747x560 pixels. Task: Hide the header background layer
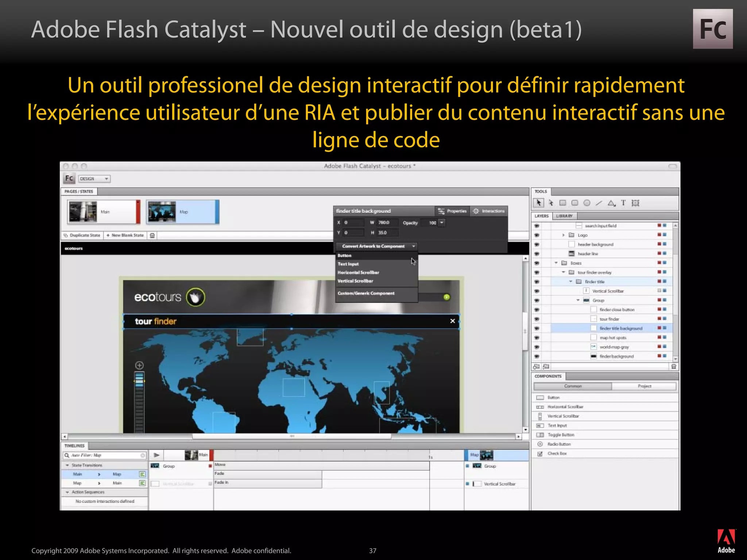(537, 245)
